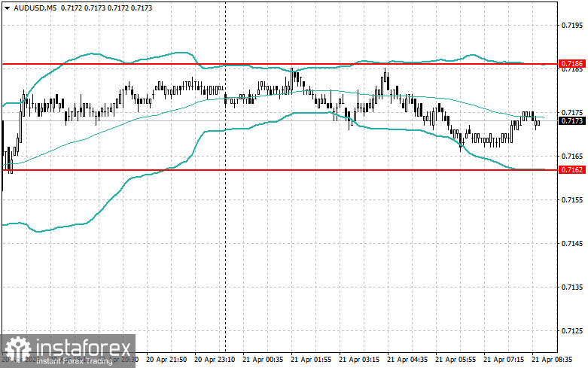Click the 0.7125 price axis label

(x=572, y=330)
